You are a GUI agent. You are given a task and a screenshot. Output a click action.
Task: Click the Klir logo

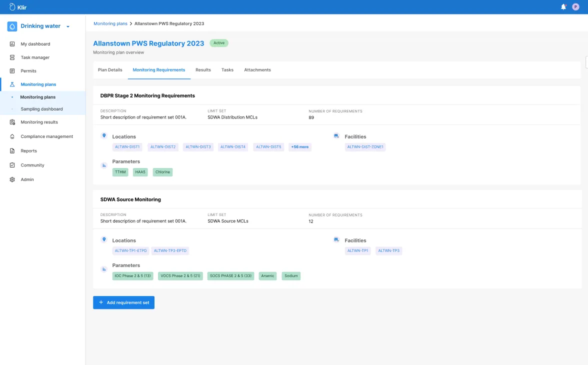pyautogui.click(x=18, y=7)
